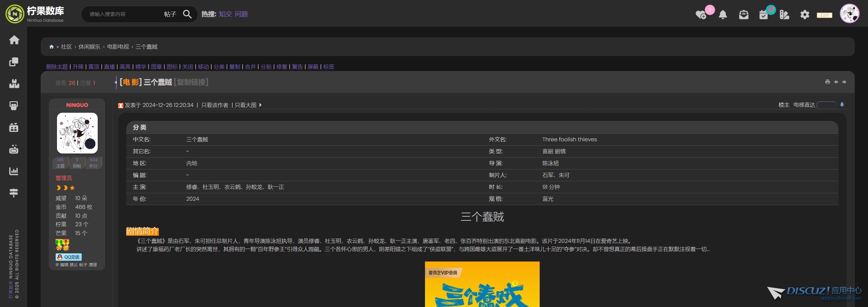Click 删除主题 moderation option

57,67
